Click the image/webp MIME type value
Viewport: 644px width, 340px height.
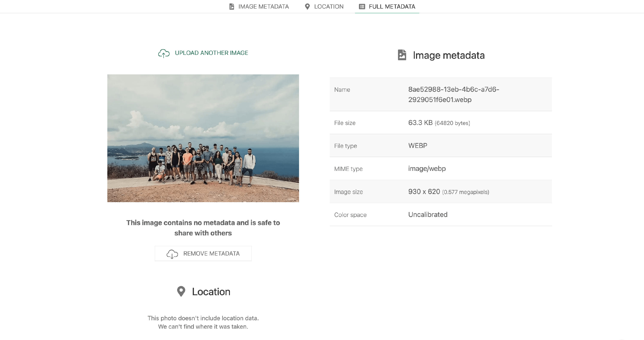(x=427, y=168)
